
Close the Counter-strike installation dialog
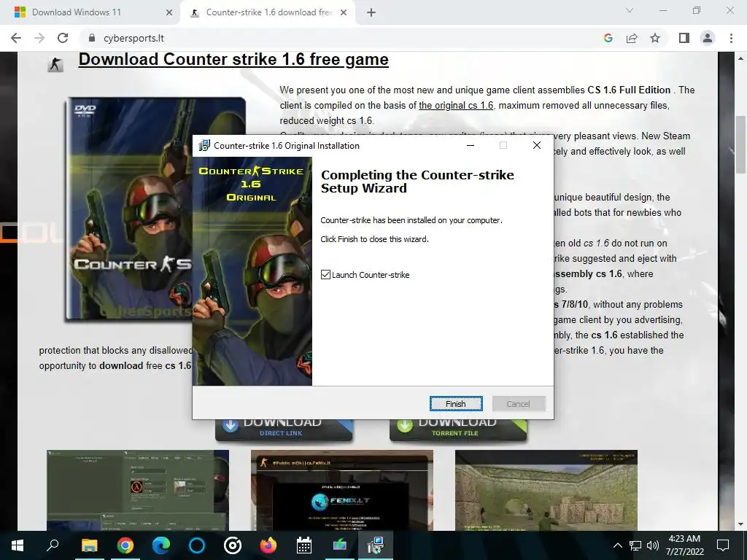(x=537, y=146)
